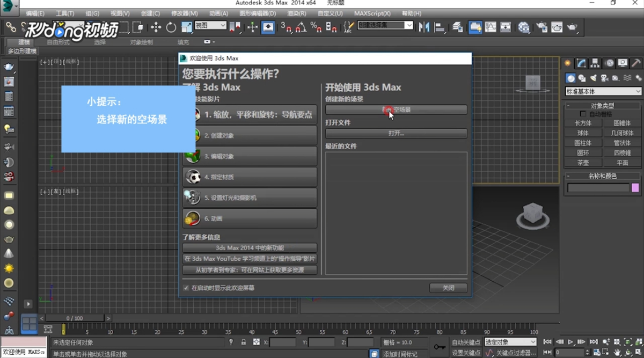Click the Select and Uniform Scale tool
Viewport: 644px width, 358px height.
tap(186, 27)
